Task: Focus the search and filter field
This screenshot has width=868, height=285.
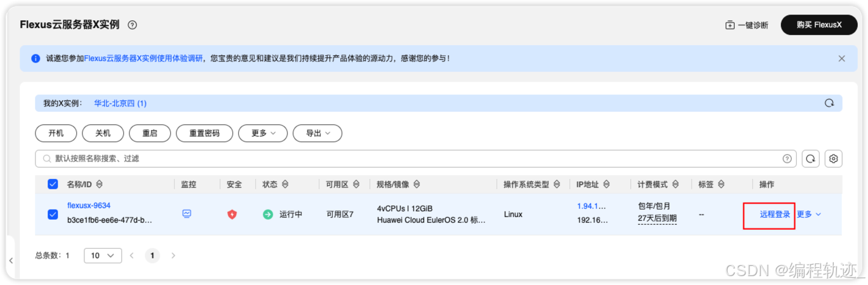Action: tap(416, 159)
